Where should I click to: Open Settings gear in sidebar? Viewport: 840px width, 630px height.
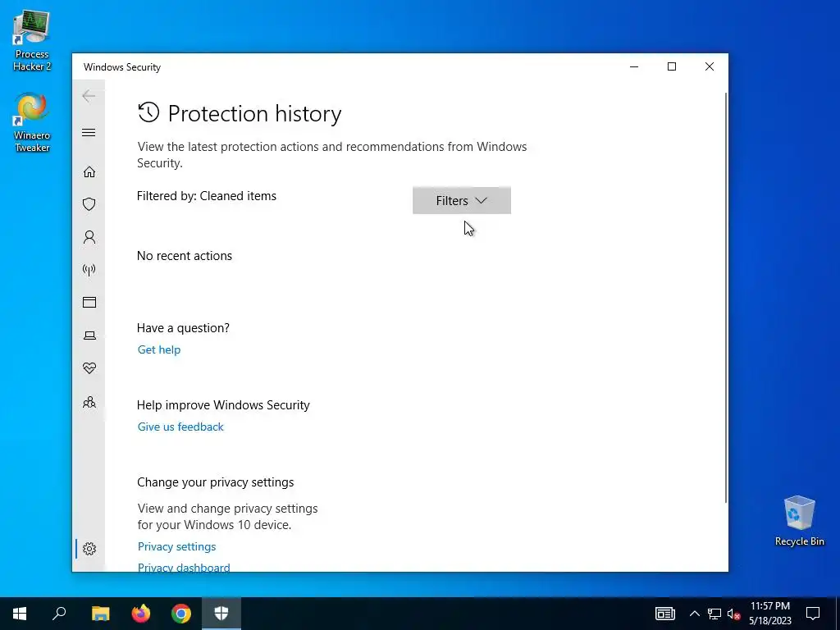pyautogui.click(x=89, y=549)
